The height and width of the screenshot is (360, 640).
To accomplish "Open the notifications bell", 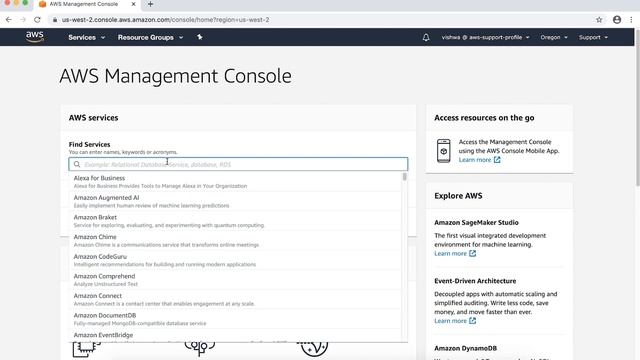I will click(x=426, y=38).
